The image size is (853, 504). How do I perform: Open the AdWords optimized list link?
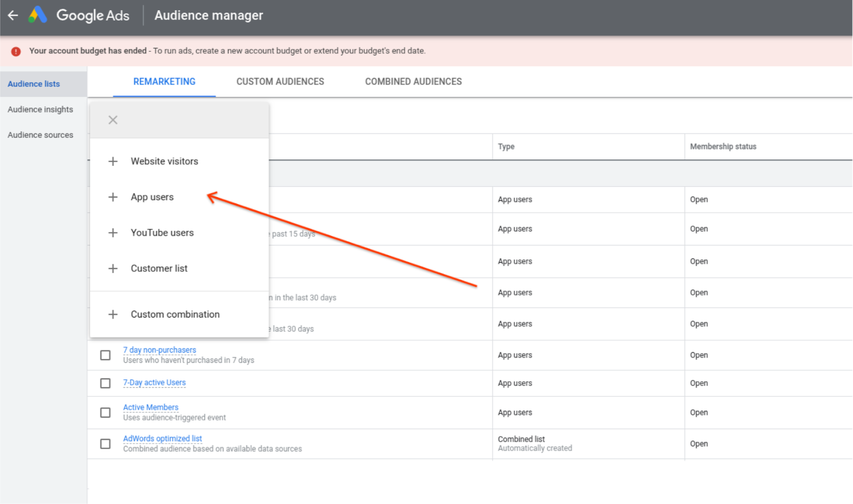click(163, 438)
